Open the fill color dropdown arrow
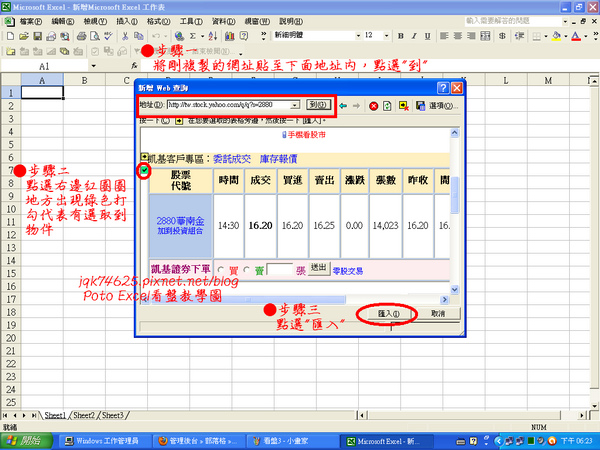The height and width of the screenshot is (450, 600). (566, 36)
